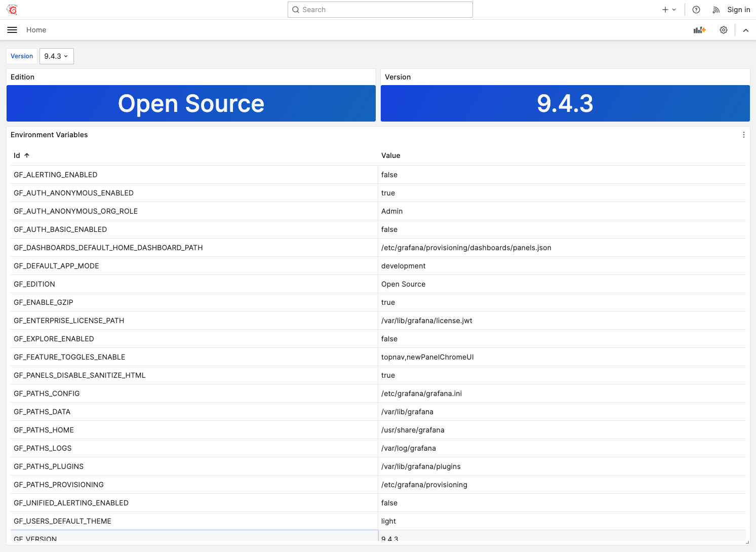Image resolution: width=756 pixels, height=552 pixels.
Task: Focus the Search input field
Action: point(380,10)
